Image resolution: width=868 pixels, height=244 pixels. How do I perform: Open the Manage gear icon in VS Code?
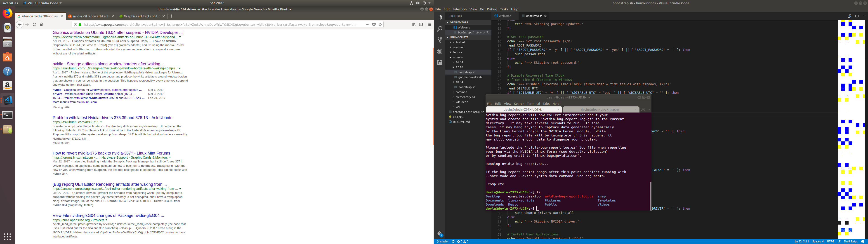[x=439, y=233]
